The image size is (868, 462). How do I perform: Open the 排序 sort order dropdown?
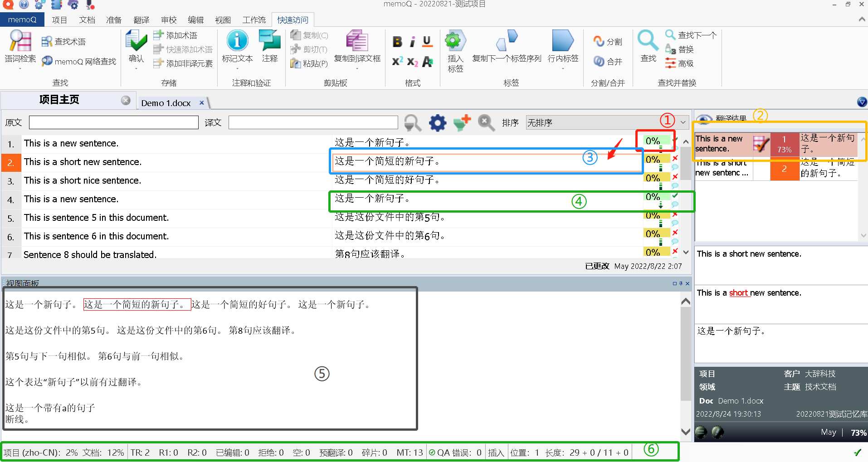(x=607, y=123)
